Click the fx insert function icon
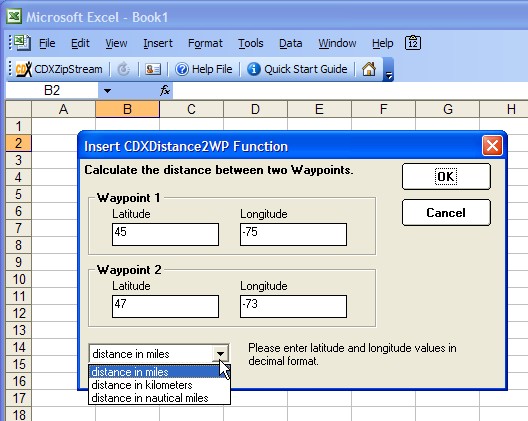 tap(165, 90)
